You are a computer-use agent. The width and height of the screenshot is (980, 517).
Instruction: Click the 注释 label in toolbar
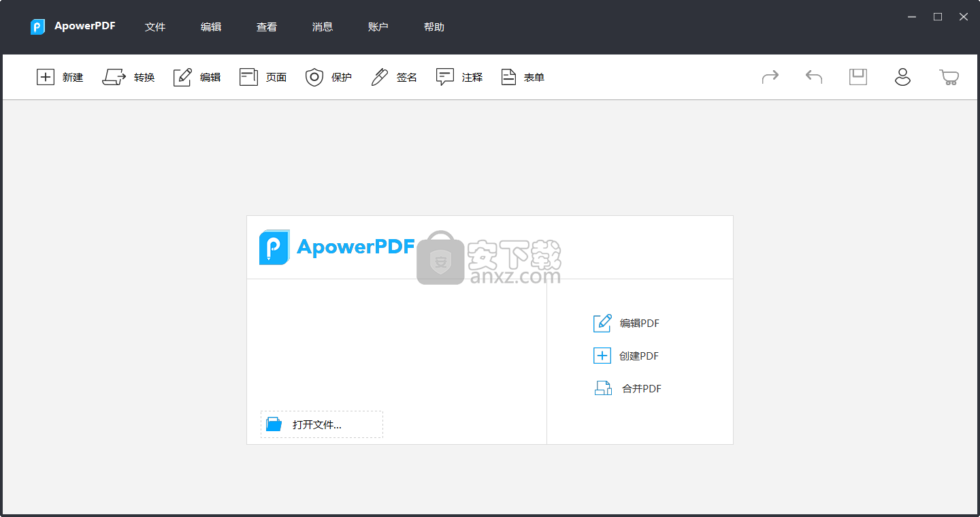click(x=472, y=78)
